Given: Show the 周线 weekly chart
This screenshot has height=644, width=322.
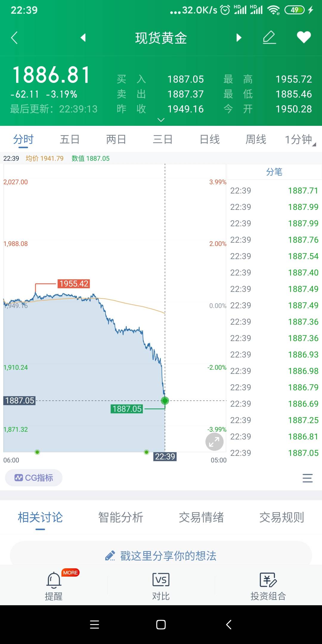Looking at the screenshot, I should [256, 140].
